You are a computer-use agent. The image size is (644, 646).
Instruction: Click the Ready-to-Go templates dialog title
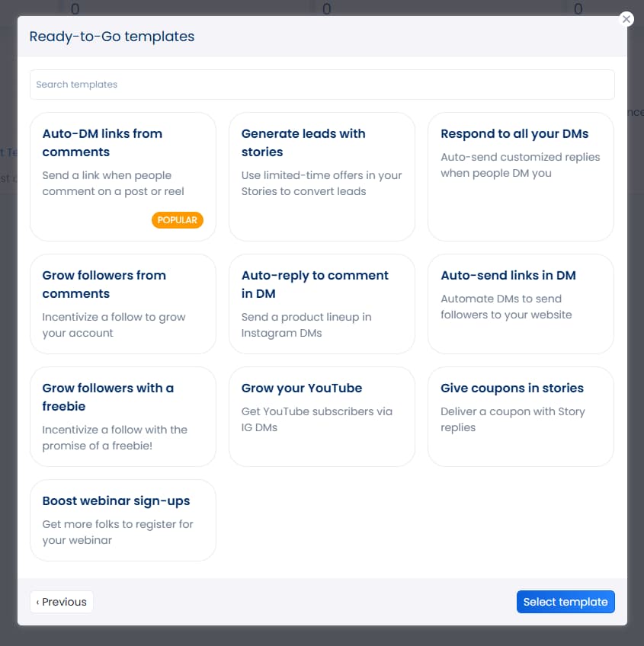point(111,36)
